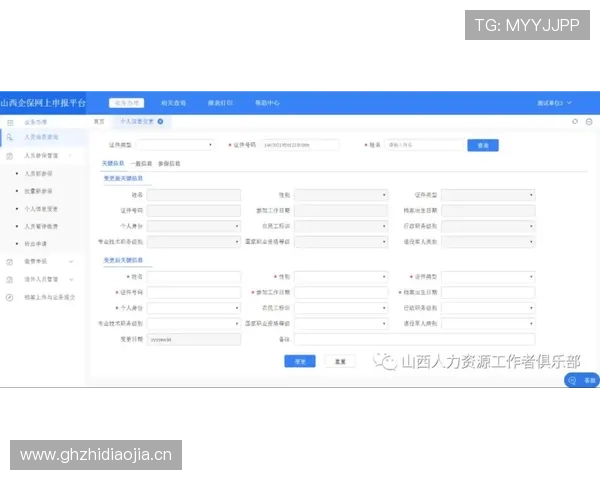This screenshot has width=600, height=480.
Task: Open the 证件类型 dropdown in the search bar
Action: pyautogui.click(x=175, y=145)
